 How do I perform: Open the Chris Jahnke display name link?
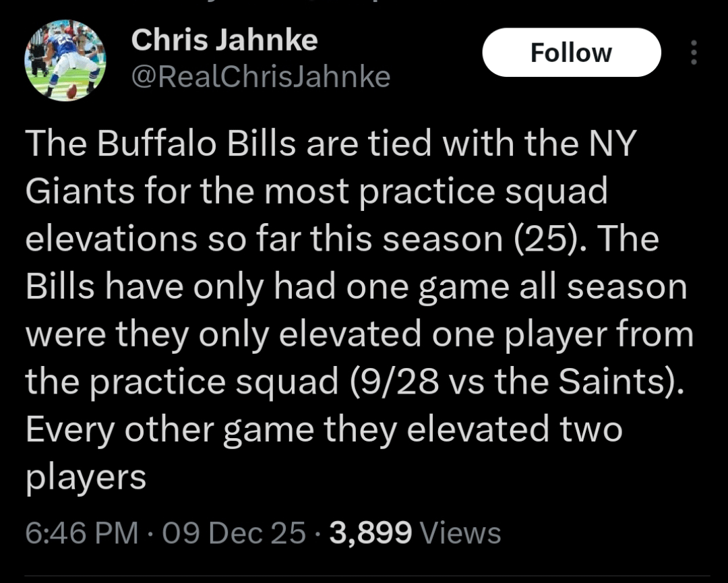(x=224, y=40)
